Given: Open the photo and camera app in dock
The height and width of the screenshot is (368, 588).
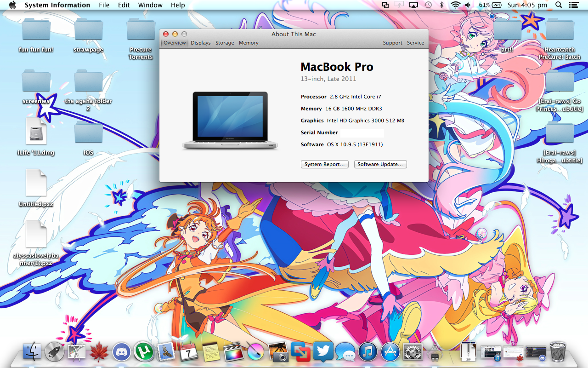Looking at the screenshot, I should [x=278, y=352].
